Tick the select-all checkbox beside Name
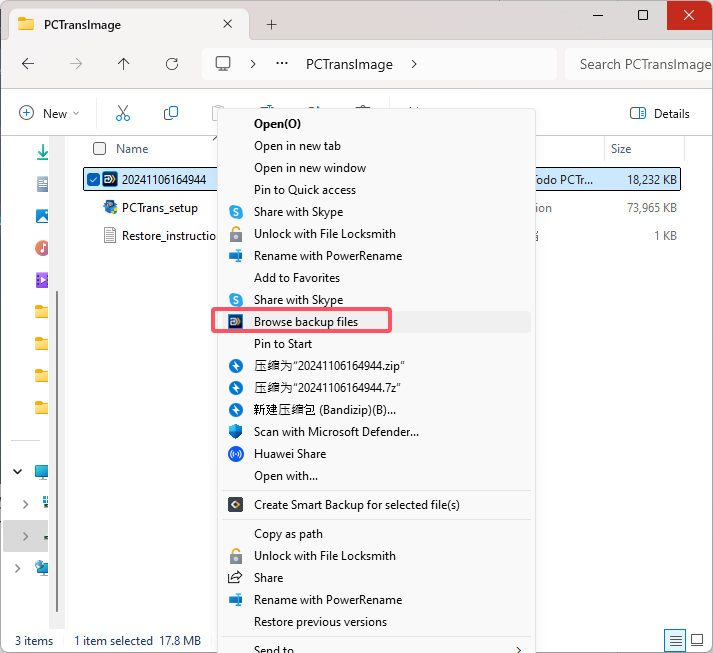Screen dimensions: 713x653 pyautogui.click(x=99, y=149)
